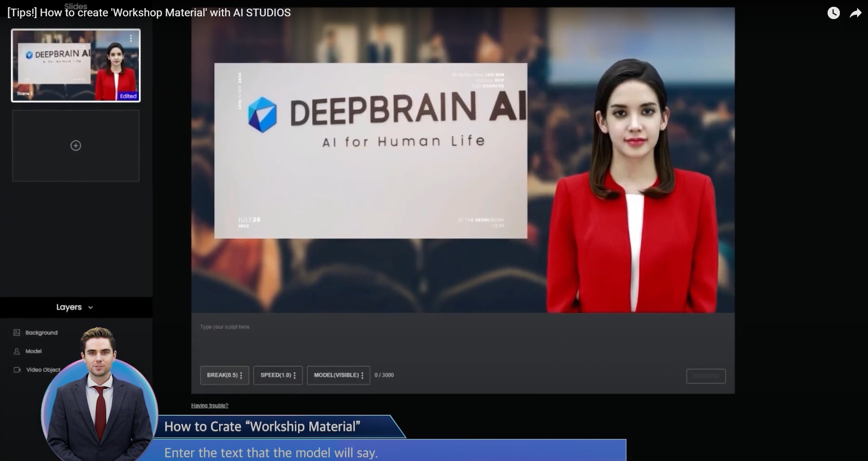Select the Background layer
Image resolution: width=868 pixels, height=461 pixels.
[41, 333]
